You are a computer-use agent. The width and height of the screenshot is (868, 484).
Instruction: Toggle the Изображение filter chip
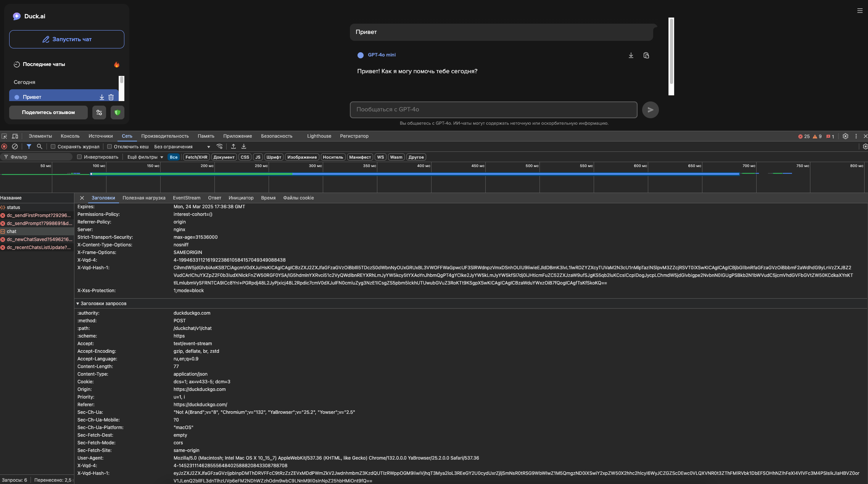tap(302, 157)
